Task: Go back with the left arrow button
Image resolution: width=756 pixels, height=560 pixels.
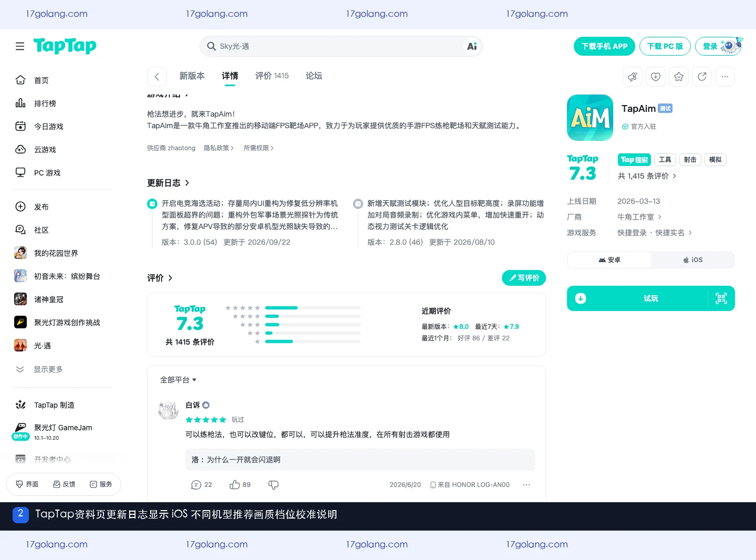Action: point(157,77)
